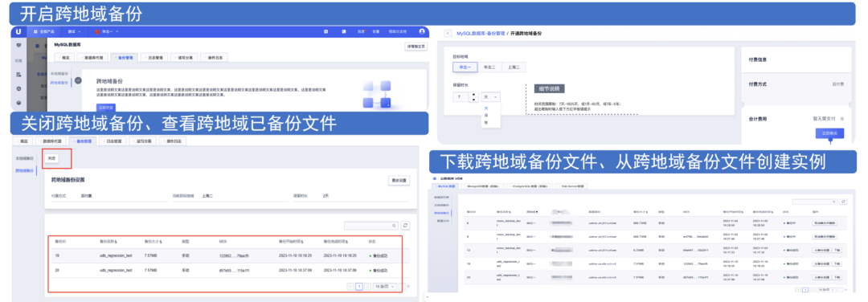Image resolution: width=868 pixels, height=302 pixels.
Task: Choose 月 in the 保留时长 unit list
Action: pos(486,116)
